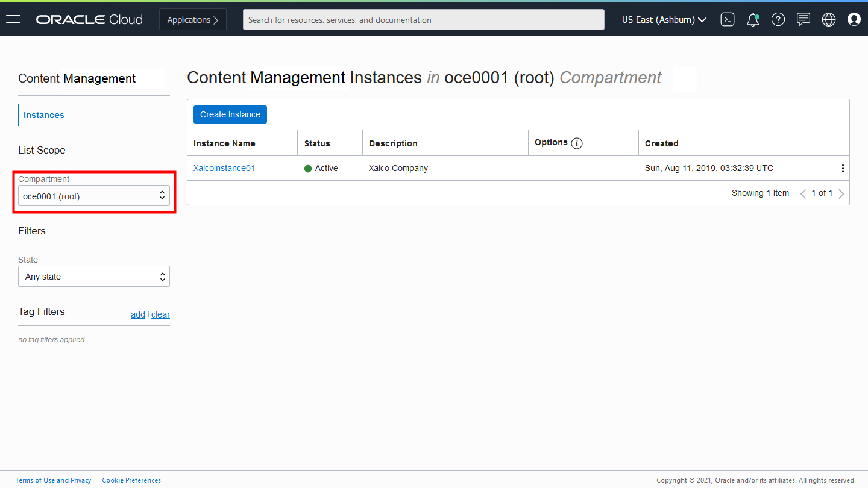Open the help question mark icon
This screenshot has width=868, height=488.
coord(778,20)
